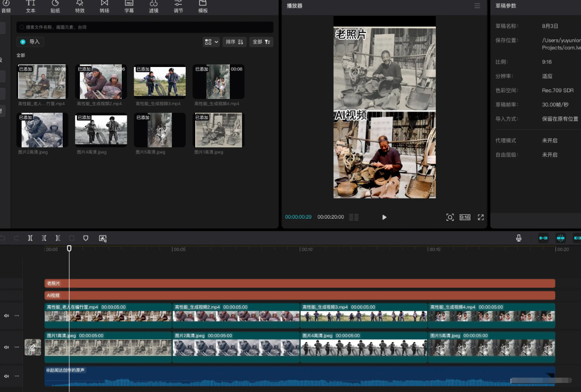Enter fullscreen preview in player
Viewport: 581px width, 392px height.
pos(480,217)
